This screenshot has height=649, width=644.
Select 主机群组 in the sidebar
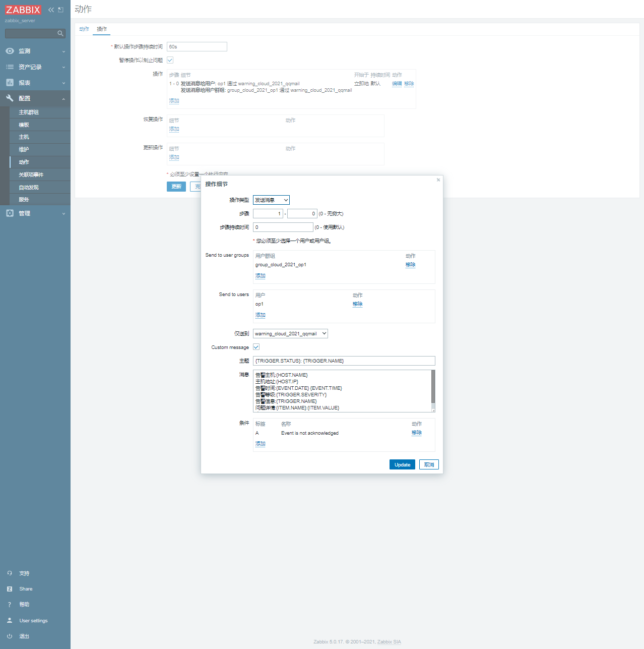(29, 112)
